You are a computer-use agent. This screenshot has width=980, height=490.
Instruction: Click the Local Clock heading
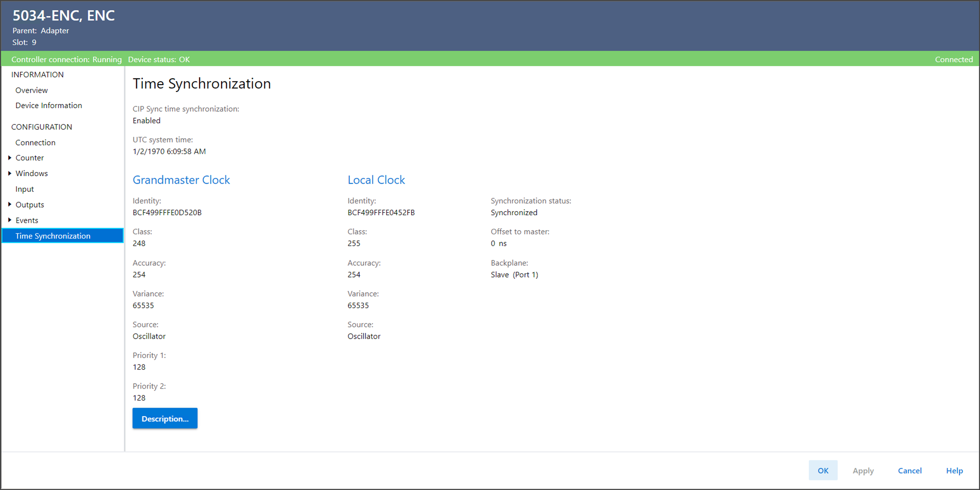376,180
